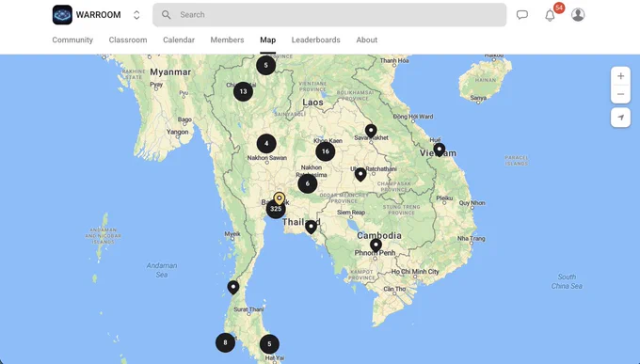
Task: Click the Siem Reap label
Action: (351, 213)
